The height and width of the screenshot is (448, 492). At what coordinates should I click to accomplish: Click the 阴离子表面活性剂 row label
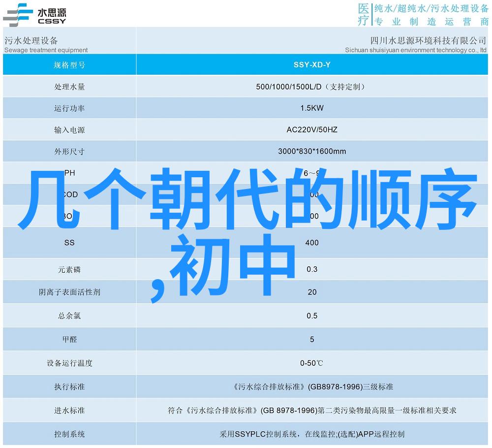(69, 292)
